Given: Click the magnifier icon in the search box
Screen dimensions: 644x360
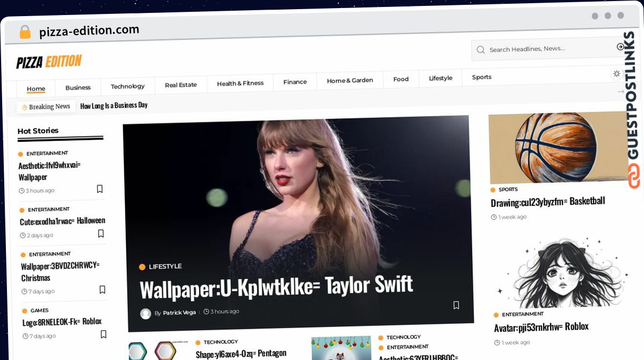Looking at the screenshot, I should [481, 50].
